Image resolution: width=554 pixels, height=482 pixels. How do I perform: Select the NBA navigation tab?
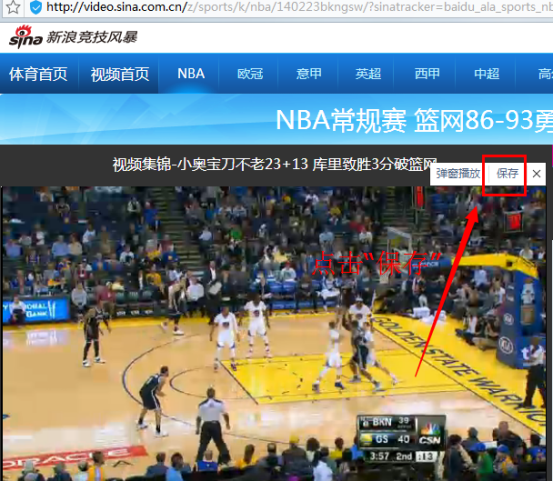click(x=191, y=74)
